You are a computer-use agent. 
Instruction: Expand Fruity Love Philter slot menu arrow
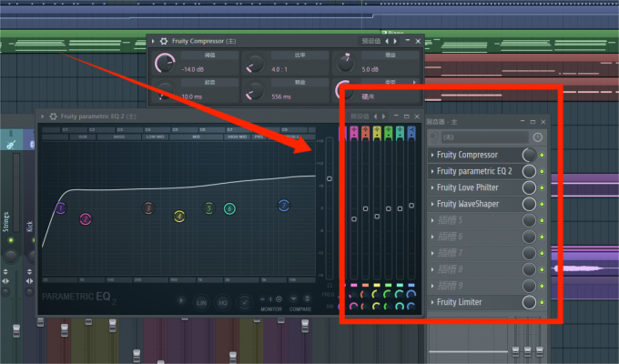coord(432,187)
